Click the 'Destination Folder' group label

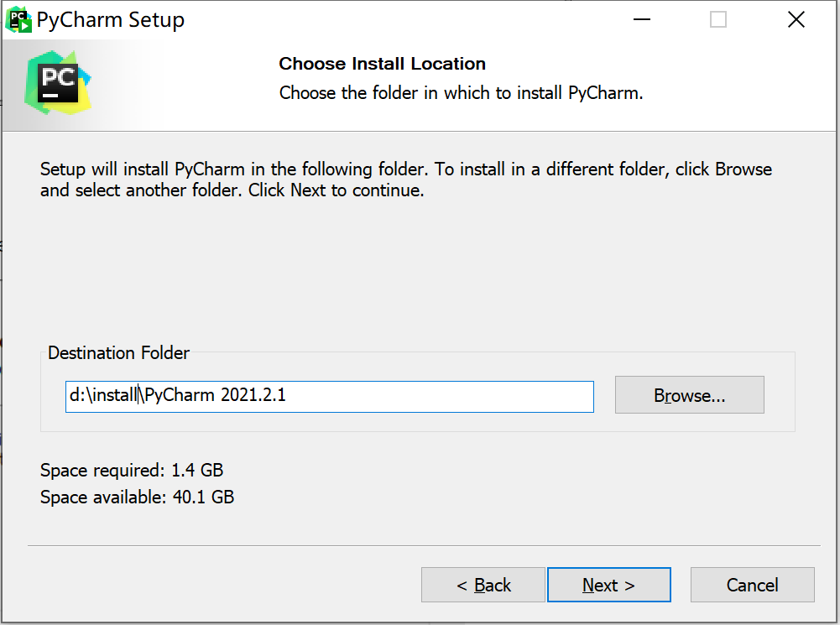tap(118, 353)
